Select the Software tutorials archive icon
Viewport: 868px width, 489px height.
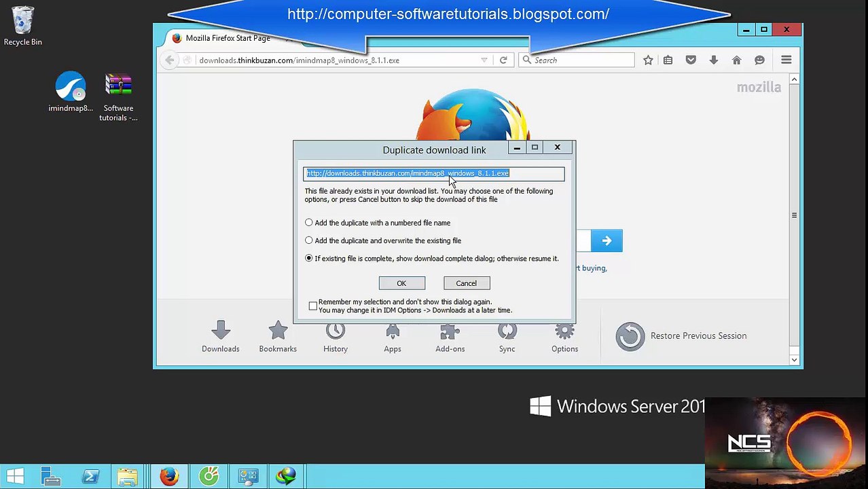click(x=118, y=97)
